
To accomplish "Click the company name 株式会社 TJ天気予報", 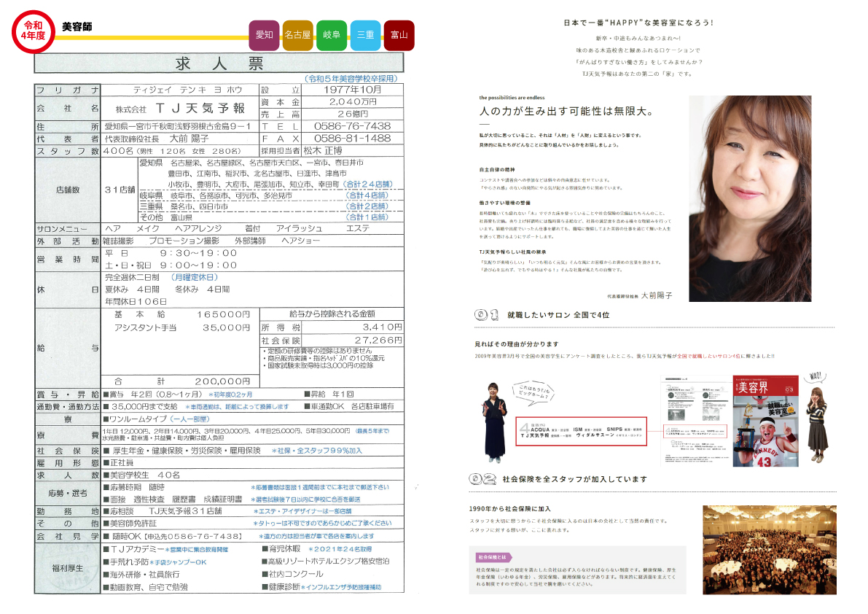I will pyautogui.click(x=180, y=108).
